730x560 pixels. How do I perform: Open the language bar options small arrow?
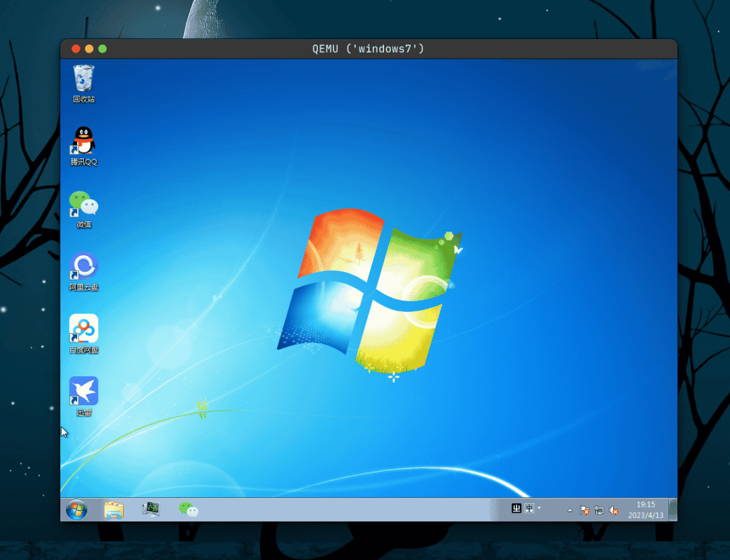point(539,508)
